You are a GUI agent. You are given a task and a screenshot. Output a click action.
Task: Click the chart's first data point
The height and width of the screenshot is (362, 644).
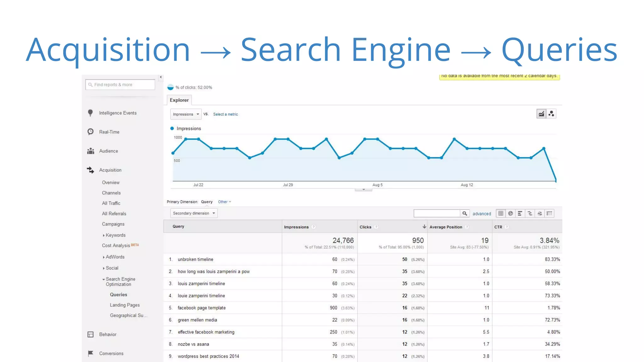[173, 153]
